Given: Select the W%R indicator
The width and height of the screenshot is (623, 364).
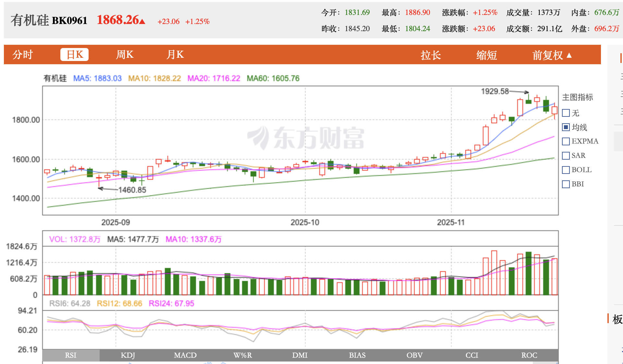Looking at the screenshot, I should [243, 355].
